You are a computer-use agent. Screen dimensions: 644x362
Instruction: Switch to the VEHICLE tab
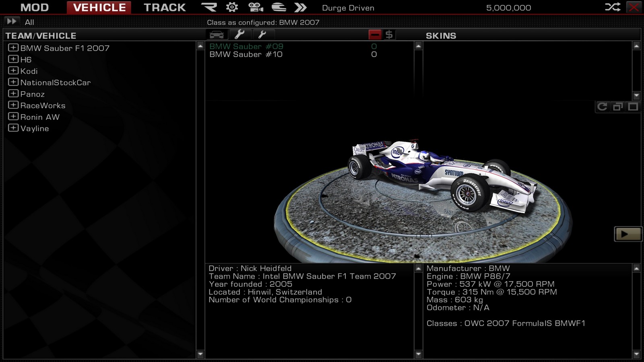(99, 7)
